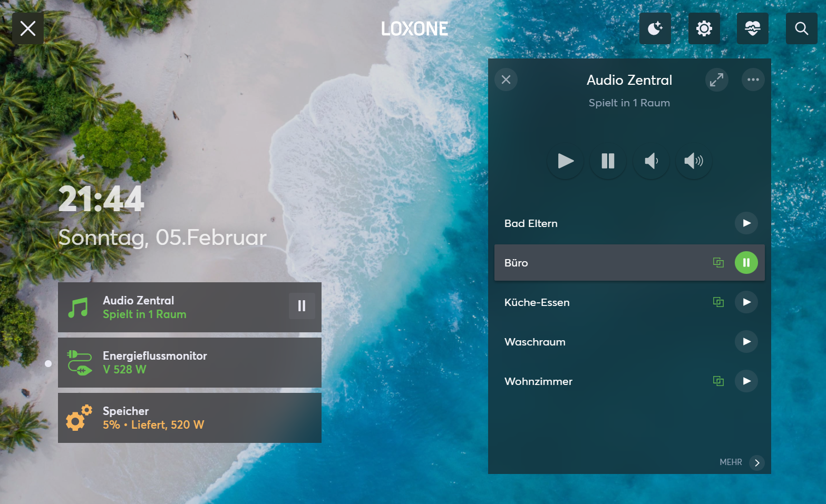This screenshot has width=826, height=504.
Task: Click the group icon in the Wohnzimmer row
Action: click(718, 381)
